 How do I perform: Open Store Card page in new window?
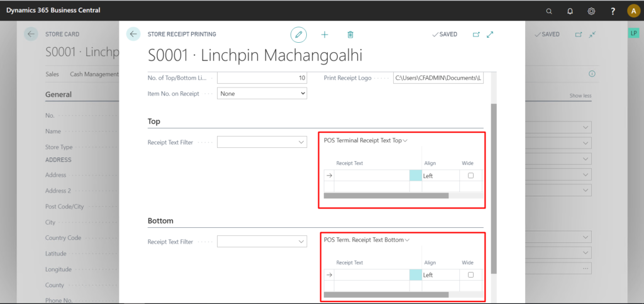tap(579, 35)
